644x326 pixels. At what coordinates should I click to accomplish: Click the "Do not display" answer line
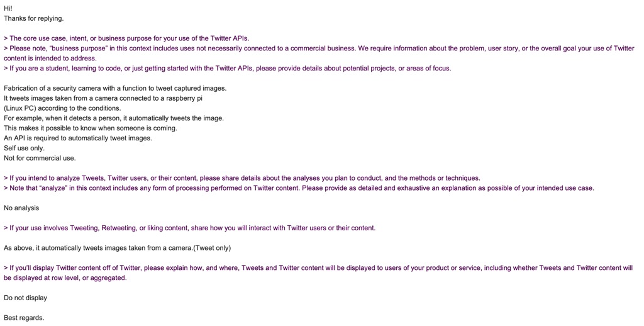(26, 298)
